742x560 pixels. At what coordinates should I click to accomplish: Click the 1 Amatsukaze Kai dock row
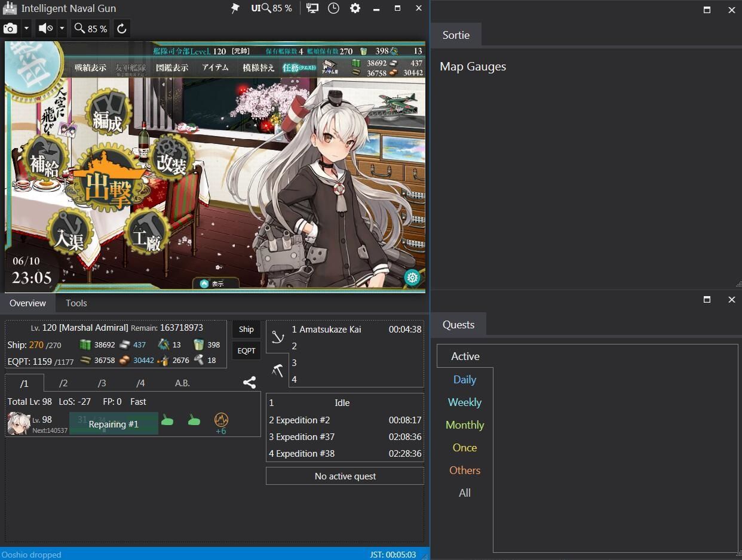pyautogui.click(x=356, y=329)
